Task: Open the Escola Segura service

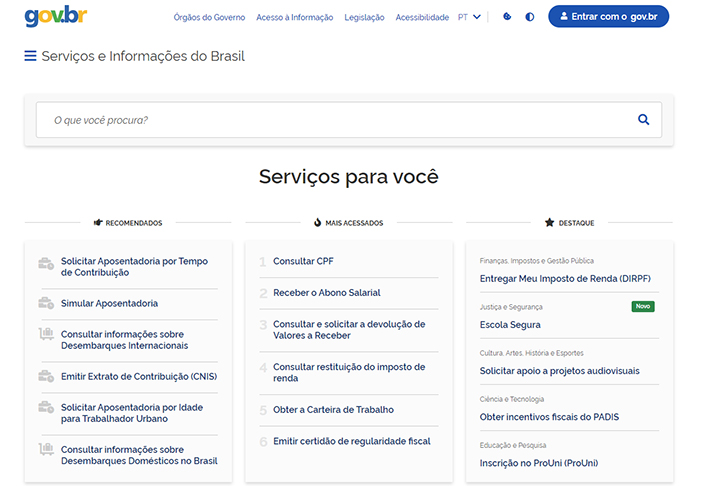Action: (510, 325)
